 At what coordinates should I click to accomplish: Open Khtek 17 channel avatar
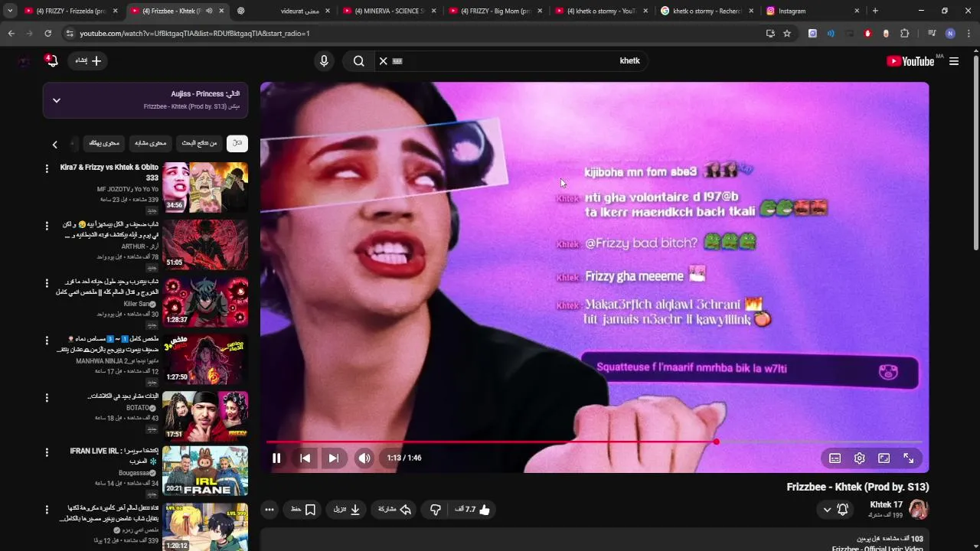click(x=919, y=509)
